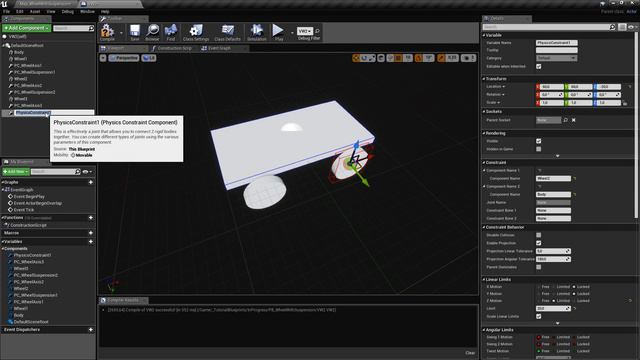640x360 pixels.
Task: Click the Parent Socket browse magnifier icon
Action: tap(566, 120)
